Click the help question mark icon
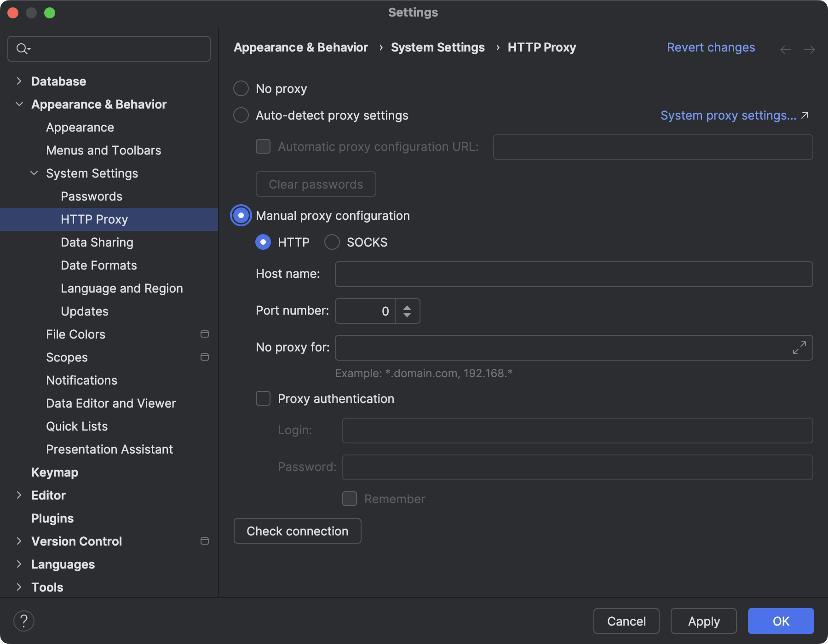828x644 pixels. (x=24, y=621)
